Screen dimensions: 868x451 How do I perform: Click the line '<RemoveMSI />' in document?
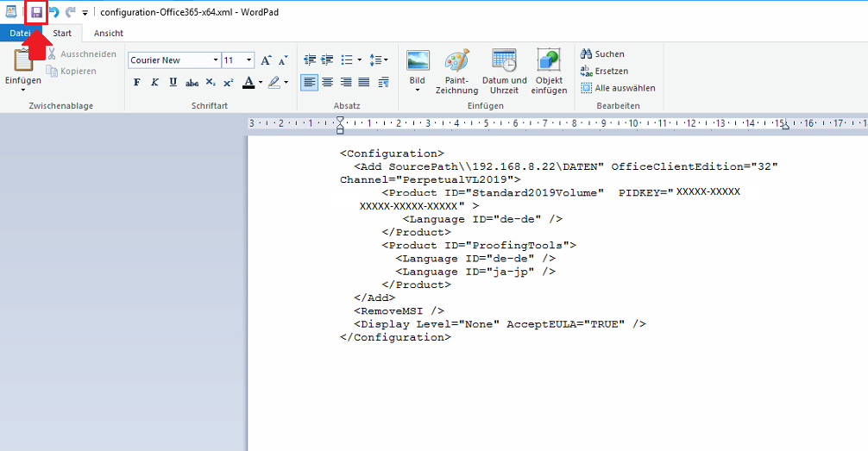click(399, 311)
